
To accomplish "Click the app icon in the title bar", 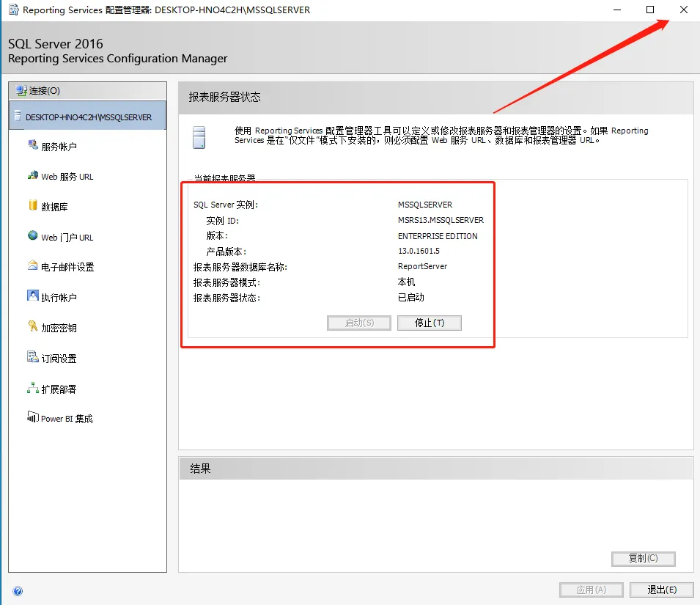I will point(14,10).
